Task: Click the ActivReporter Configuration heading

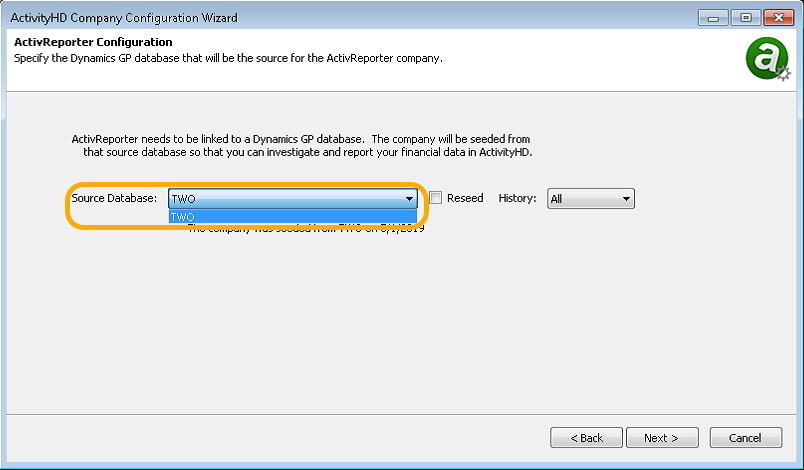Action: tap(93, 42)
